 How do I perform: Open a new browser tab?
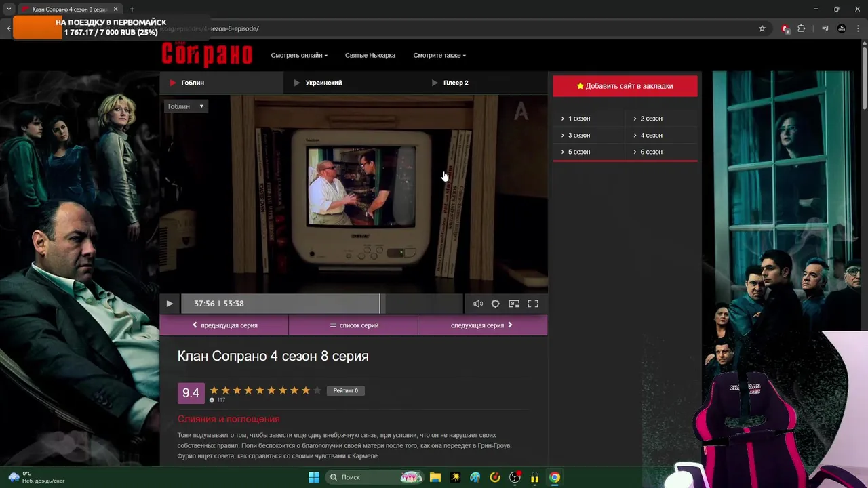point(132,9)
